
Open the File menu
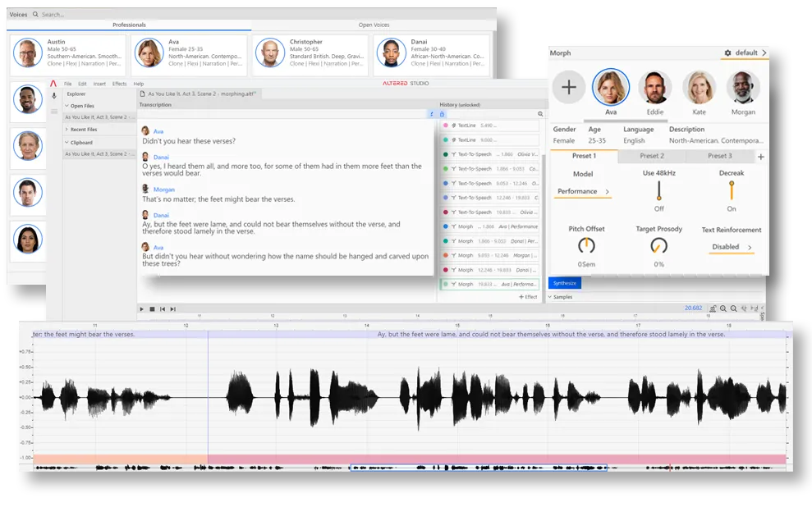click(68, 84)
